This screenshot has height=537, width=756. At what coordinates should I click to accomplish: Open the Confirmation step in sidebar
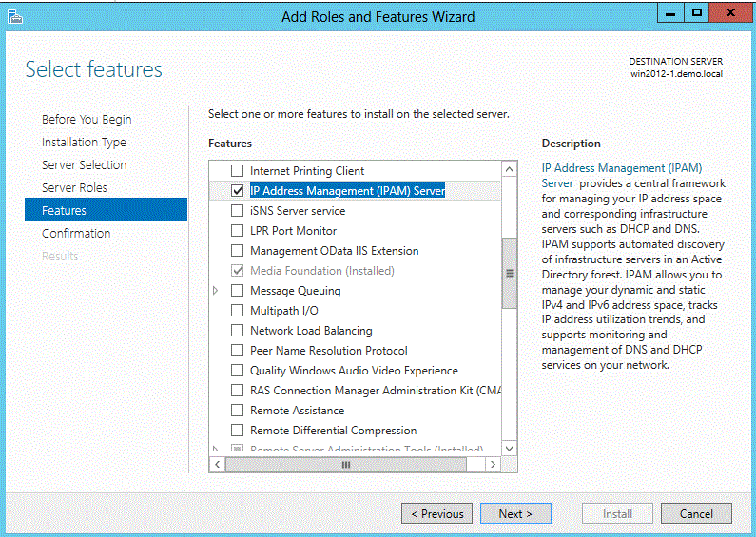coord(76,233)
